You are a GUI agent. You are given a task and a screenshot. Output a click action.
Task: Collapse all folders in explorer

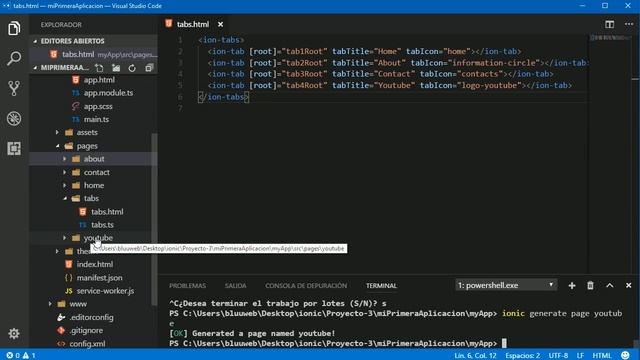tap(149, 68)
